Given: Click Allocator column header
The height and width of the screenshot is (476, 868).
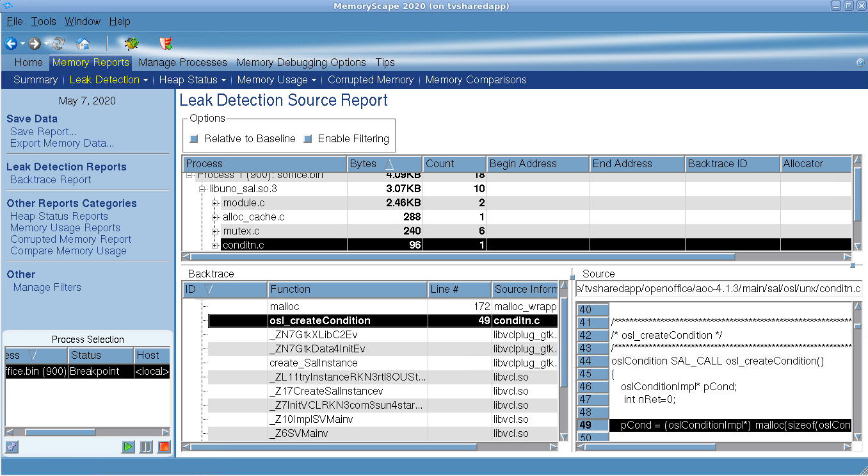Looking at the screenshot, I should click(816, 164).
